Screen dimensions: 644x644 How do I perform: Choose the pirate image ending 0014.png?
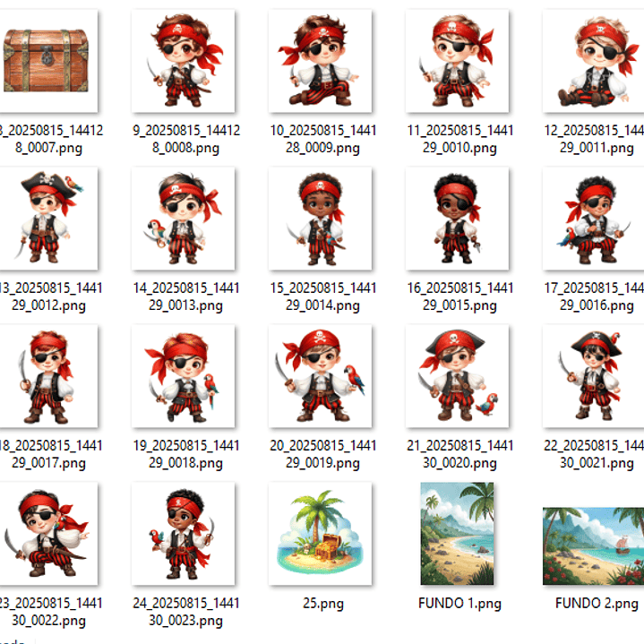320,219
